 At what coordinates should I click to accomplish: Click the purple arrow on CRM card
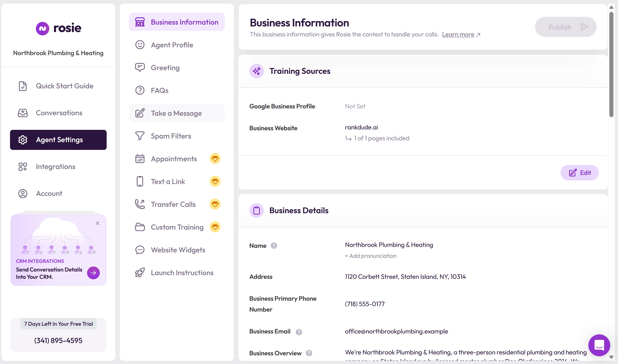(93, 273)
